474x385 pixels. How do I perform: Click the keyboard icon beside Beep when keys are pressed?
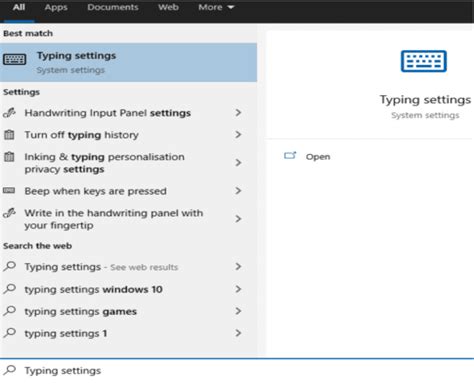coord(9,191)
